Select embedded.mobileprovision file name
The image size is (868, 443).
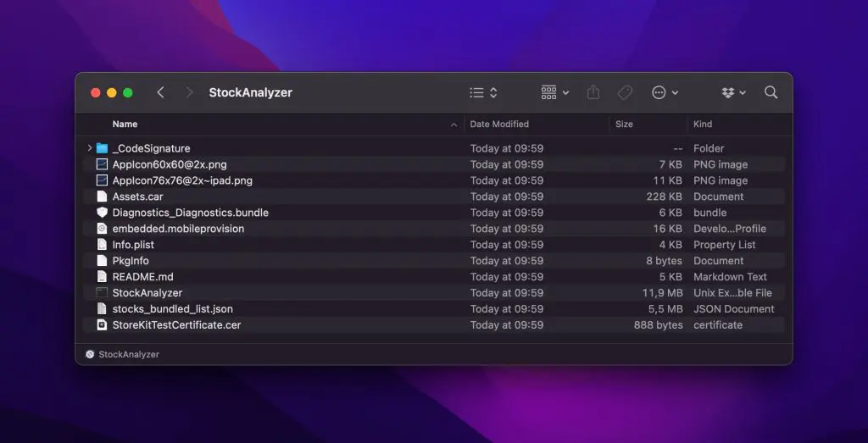point(178,229)
